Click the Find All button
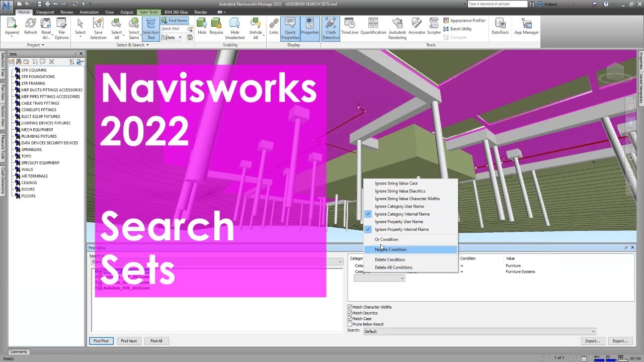This screenshot has width=644, height=362. click(156, 341)
